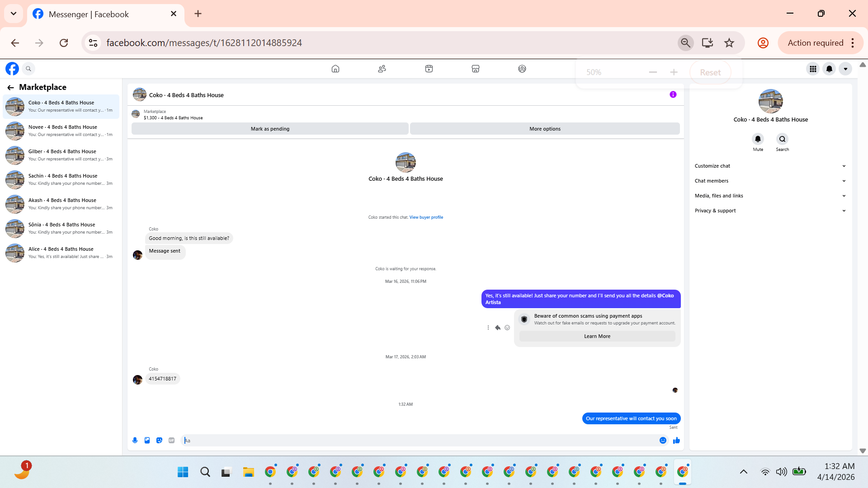This screenshot has height=488, width=868.
Task: Click the purple conversation info icon
Action: click(673, 94)
